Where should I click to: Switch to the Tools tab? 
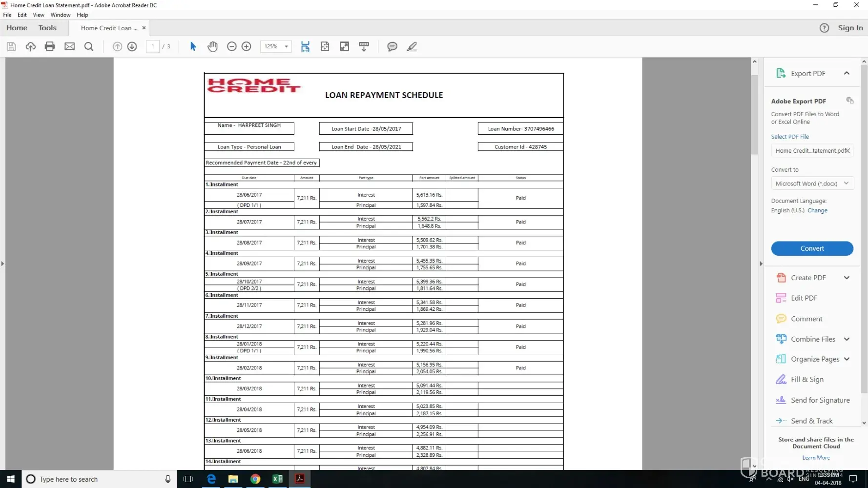tap(47, 28)
